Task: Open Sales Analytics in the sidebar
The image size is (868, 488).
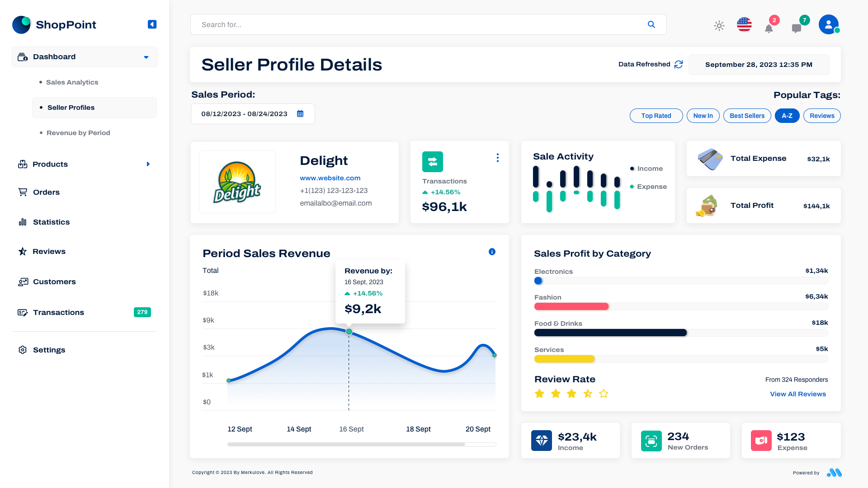Action: [x=72, y=82]
